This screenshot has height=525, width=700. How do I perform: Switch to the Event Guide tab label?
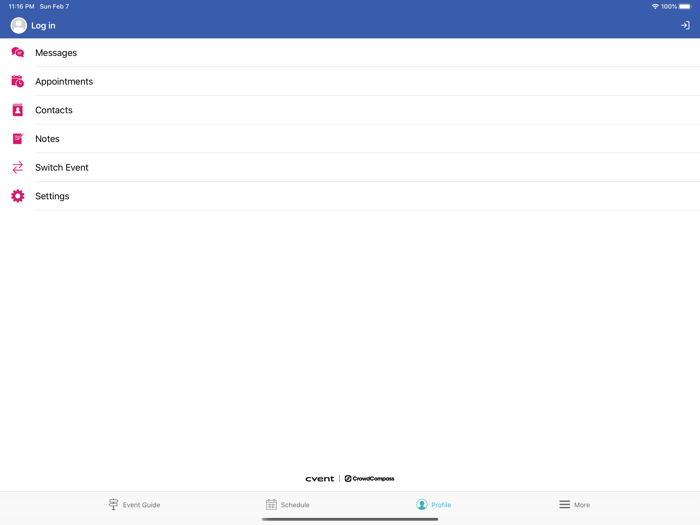[142, 505]
